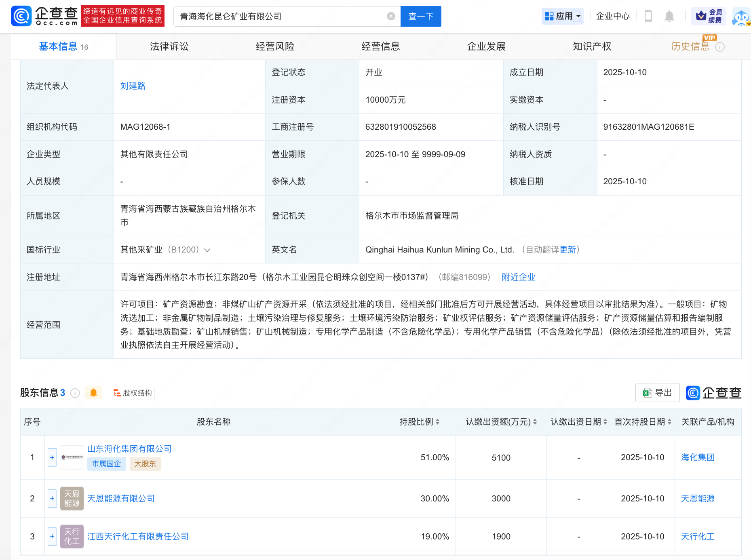Image resolution: width=751 pixels, height=560 pixels.
Task: Expand row for 天恩能源有限公司
Action: pyautogui.click(x=52, y=499)
